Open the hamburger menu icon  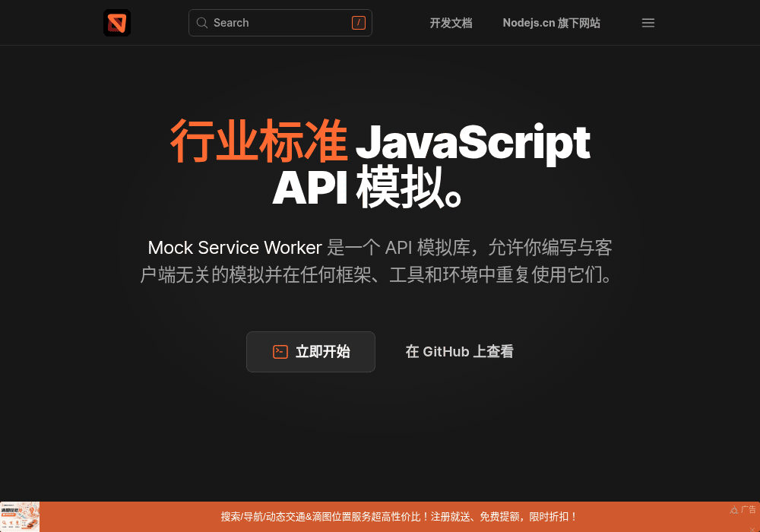point(648,23)
